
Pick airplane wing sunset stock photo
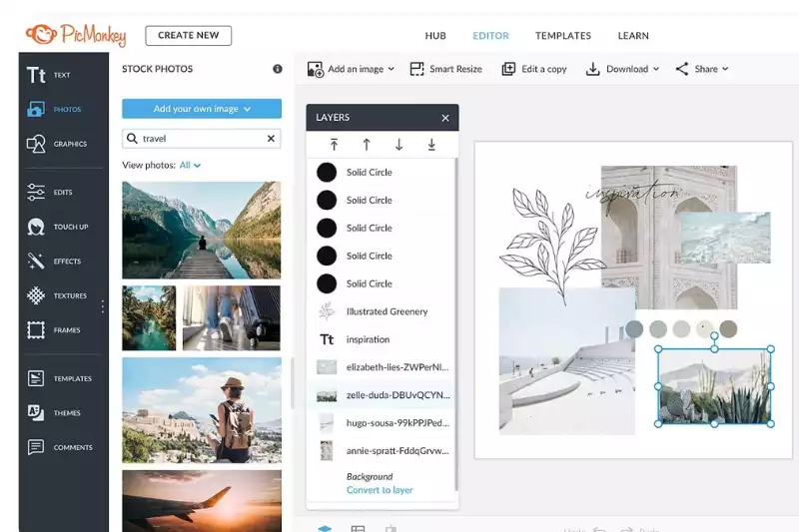(x=202, y=501)
